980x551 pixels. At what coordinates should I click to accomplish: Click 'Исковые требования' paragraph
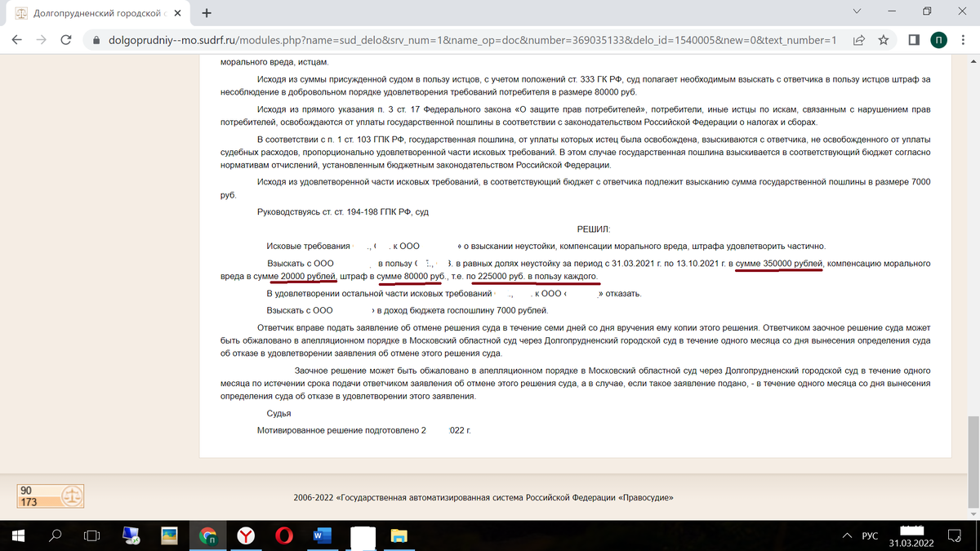point(546,246)
